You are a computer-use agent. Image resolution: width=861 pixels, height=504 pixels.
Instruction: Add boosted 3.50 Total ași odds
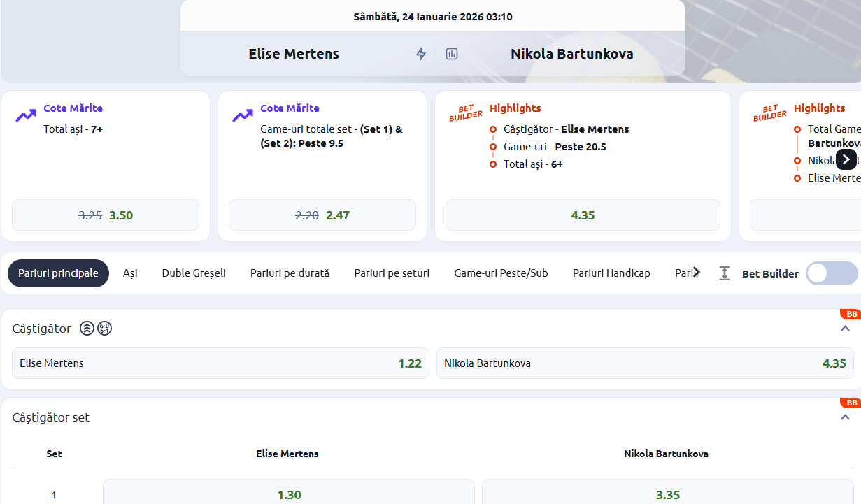[x=106, y=215]
